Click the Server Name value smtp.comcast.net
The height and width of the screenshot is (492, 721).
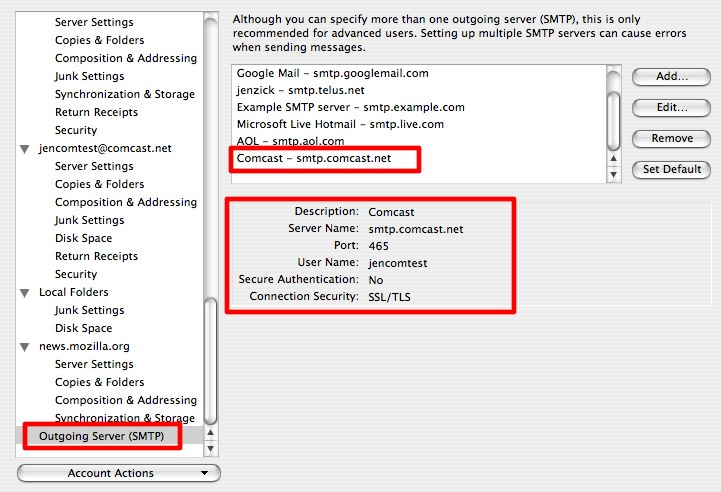pos(416,229)
